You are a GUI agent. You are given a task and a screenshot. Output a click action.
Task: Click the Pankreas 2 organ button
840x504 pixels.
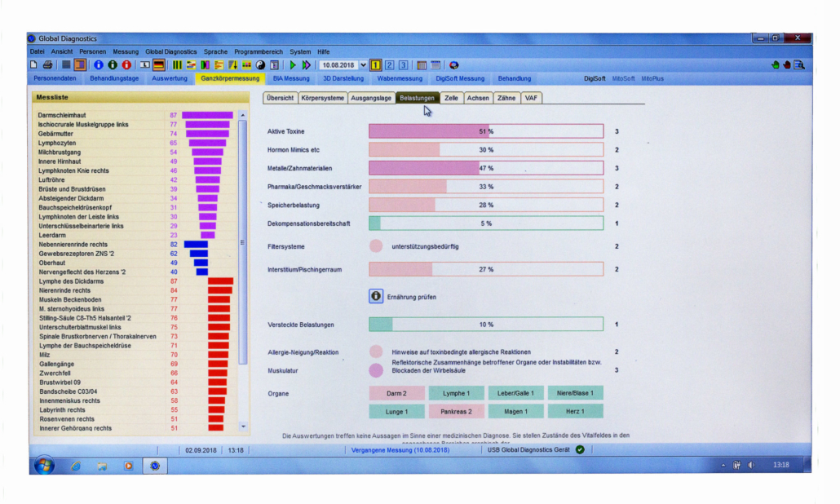pos(456,411)
